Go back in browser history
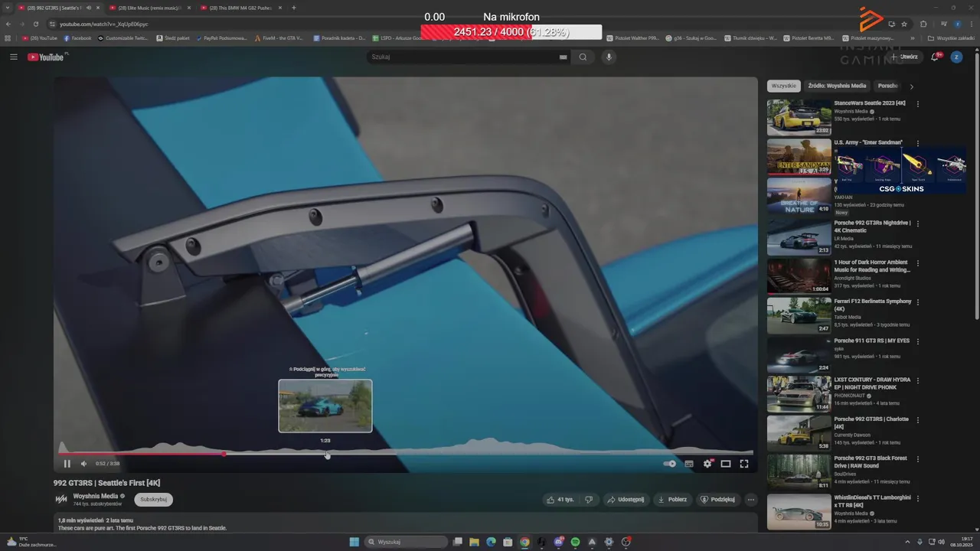The image size is (980, 551). (8, 24)
